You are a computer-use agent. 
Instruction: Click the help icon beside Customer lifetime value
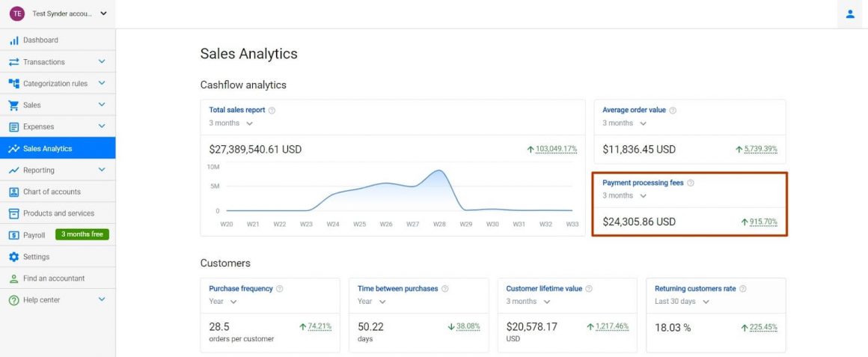click(589, 289)
